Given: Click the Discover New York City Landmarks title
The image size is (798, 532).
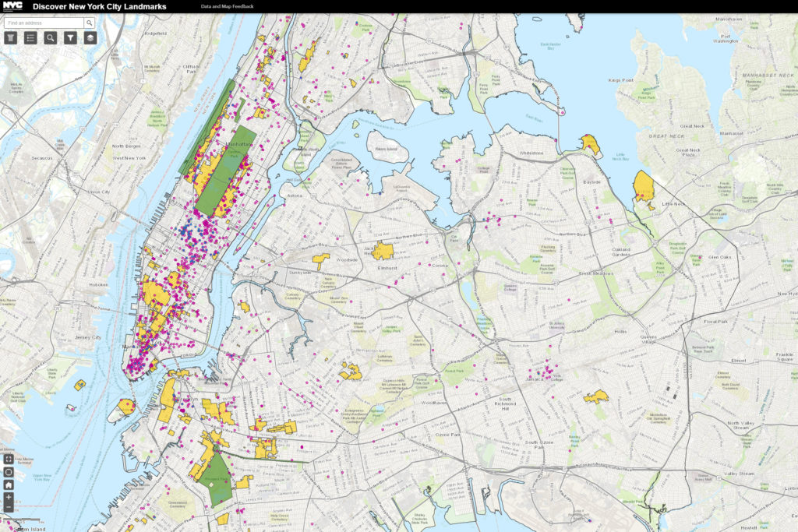Looking at the screenshot, I should (x=99, y=6).
